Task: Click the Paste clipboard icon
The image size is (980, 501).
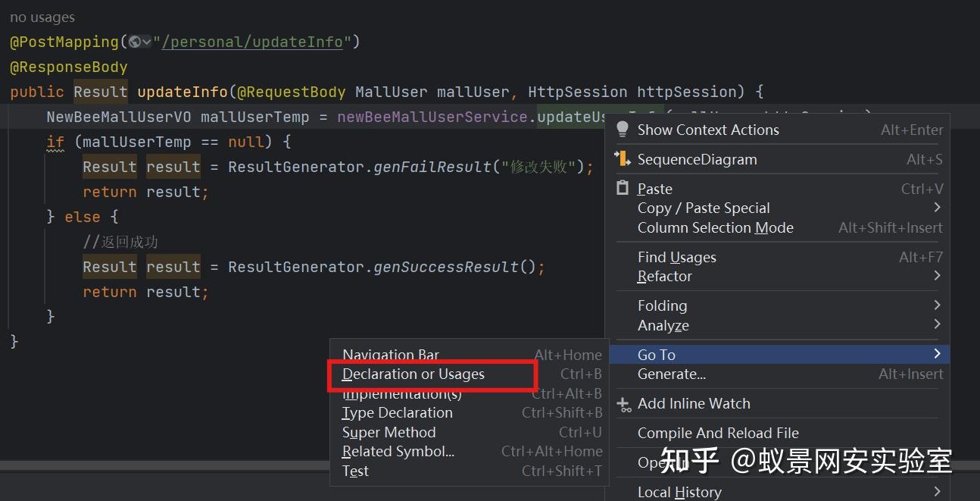Action: click(x=623, y=189)
